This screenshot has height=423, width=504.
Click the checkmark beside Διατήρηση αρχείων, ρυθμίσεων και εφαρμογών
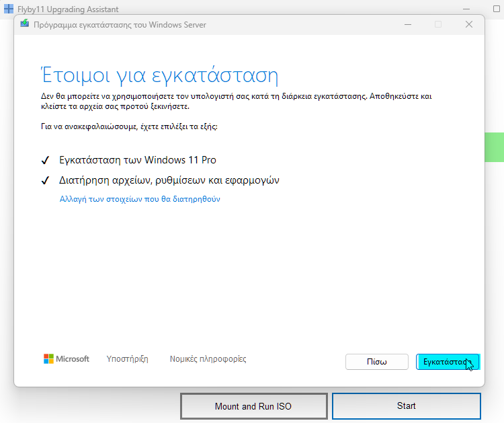pos(45,180)
